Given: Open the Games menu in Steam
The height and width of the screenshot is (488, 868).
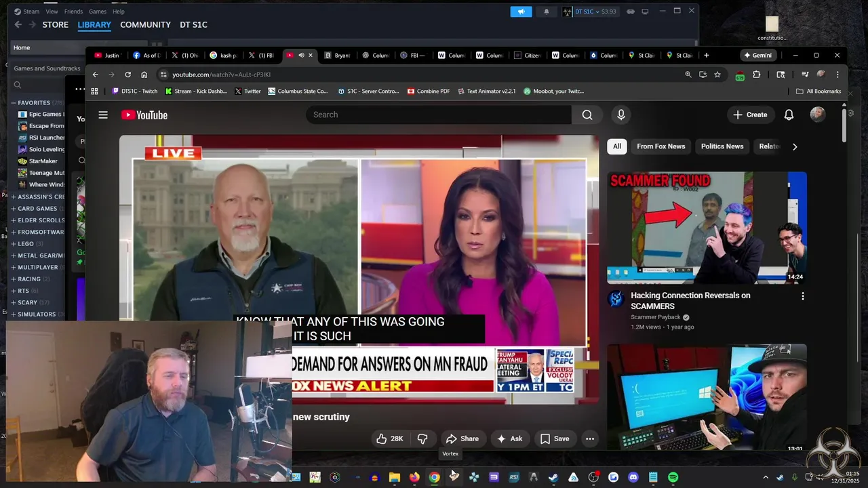Looking at the screenshot, I should pos(98,12).
